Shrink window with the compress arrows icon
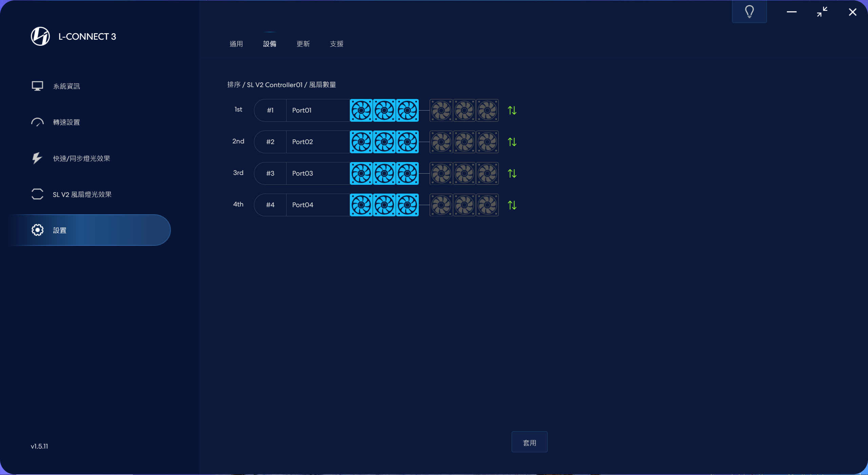868x475 pixels. point(822,12)
